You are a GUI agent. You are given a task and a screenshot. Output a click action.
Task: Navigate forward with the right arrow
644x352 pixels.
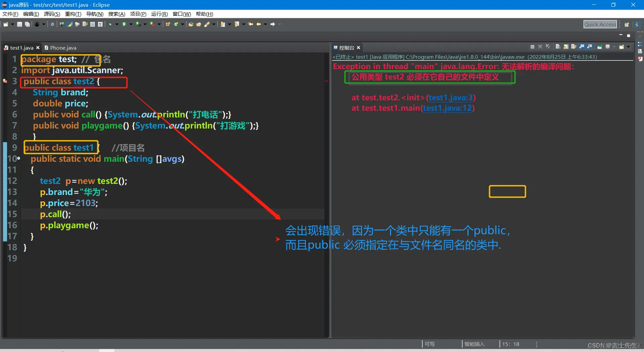tap(273, 24)
